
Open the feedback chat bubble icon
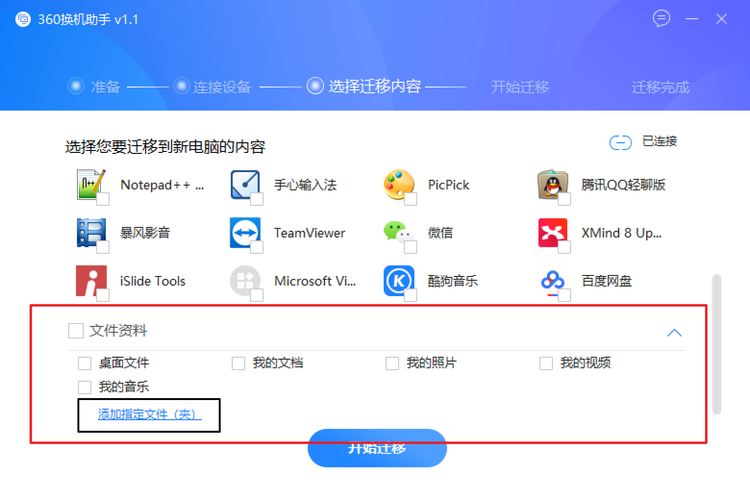pos(661,19)
